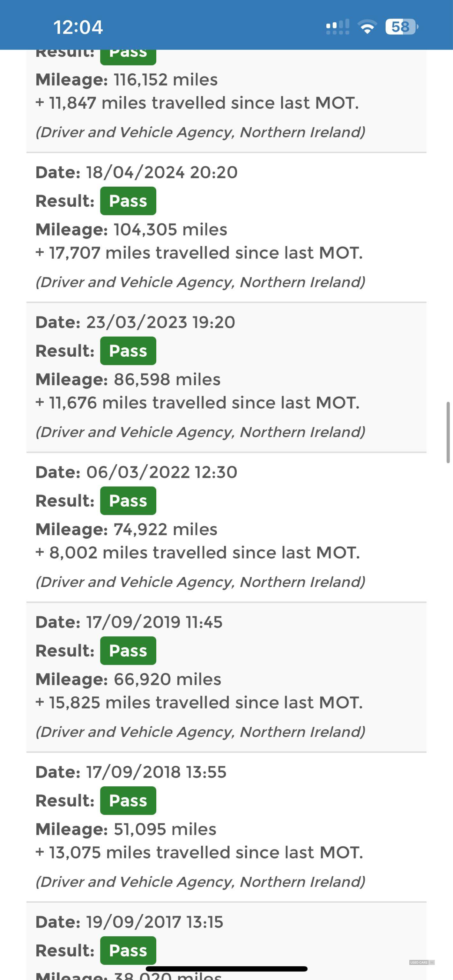Click the 51,095 miles mileage entry
Image resolution: width=453 pixels, height=980 pixels.
point(165,829)
